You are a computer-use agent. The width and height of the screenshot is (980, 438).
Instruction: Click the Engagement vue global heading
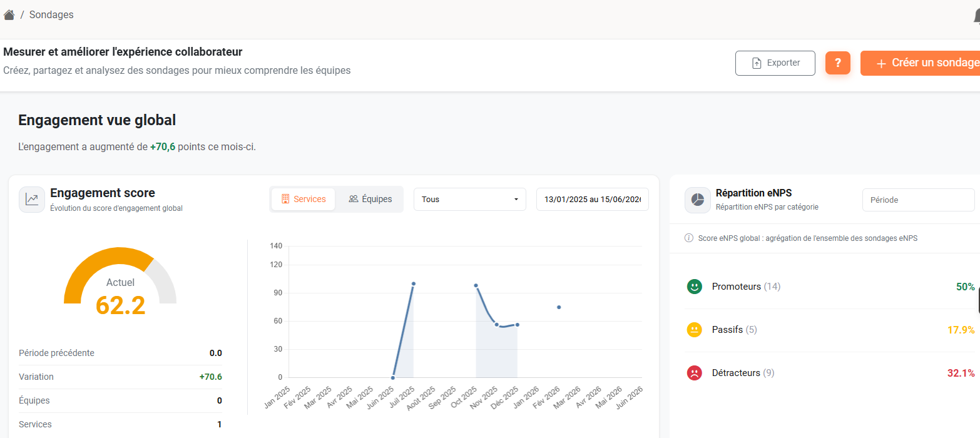[x=97, y=120]
